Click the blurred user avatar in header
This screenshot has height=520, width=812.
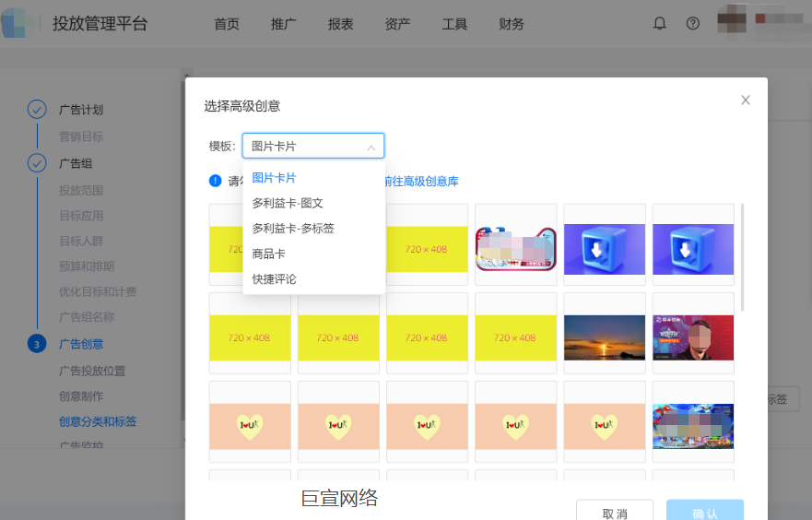coord(731,20)
